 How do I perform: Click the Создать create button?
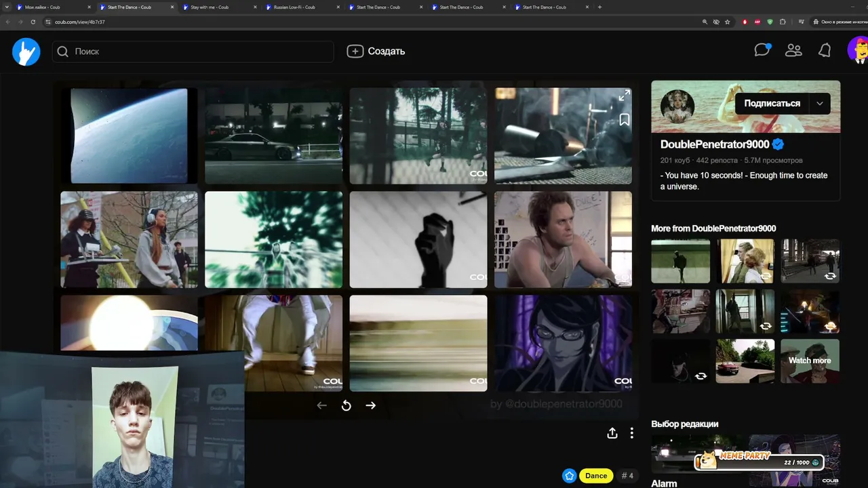(376, 51)
